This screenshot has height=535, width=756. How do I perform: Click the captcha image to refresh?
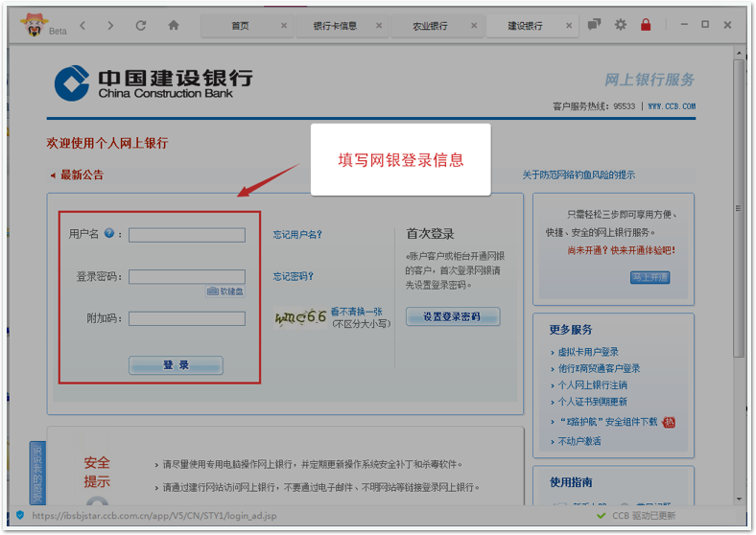tap(300, 317)
